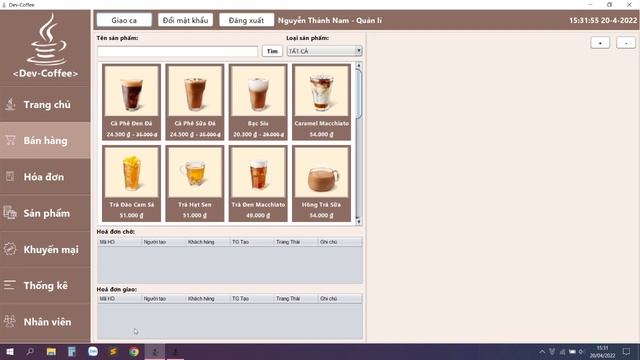Click Người tạo header in Hoá đơn giao
The width and height of the screenshot is (640, 360).
(164, 299)
